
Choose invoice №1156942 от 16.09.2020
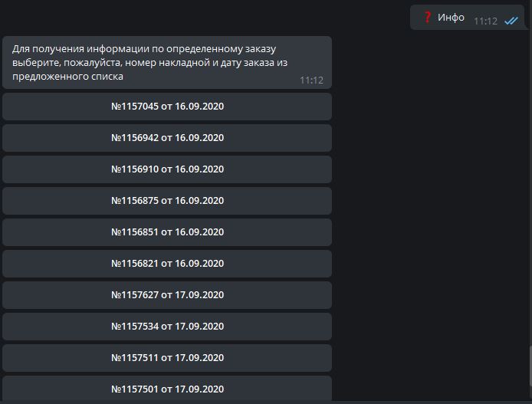pos(167,138)
